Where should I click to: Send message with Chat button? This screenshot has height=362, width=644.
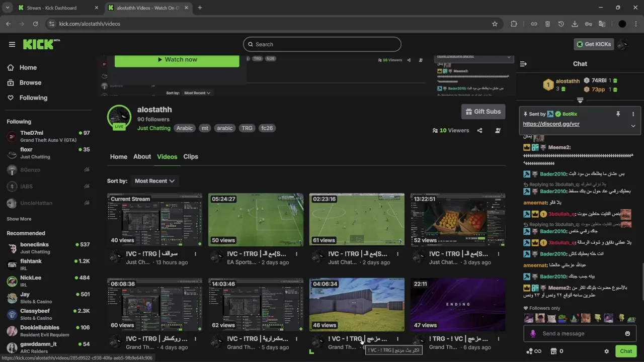tap(626, 351)
